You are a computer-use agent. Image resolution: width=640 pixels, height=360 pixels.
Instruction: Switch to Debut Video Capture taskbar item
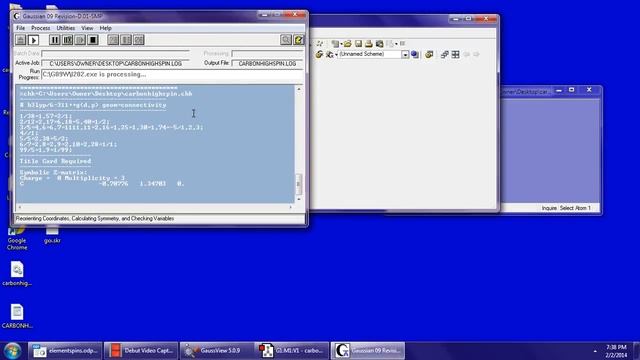141,351
